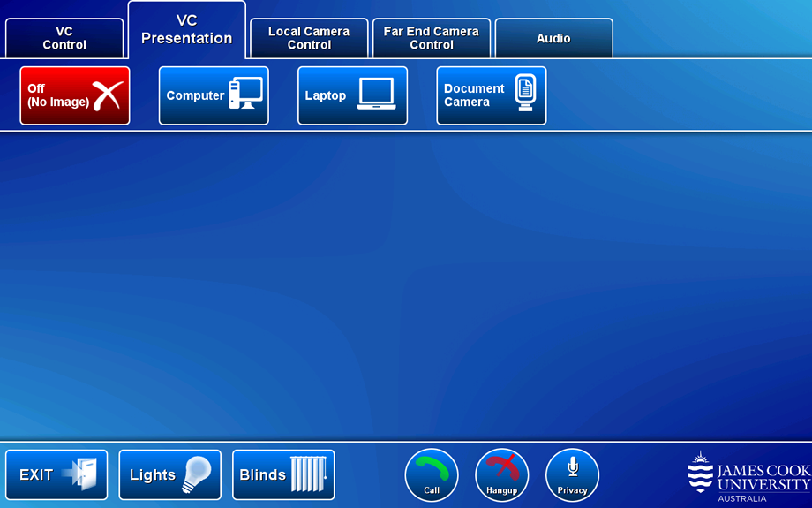This screenshot has height=508, width=812.
Task: End the call with the Hangup icon
Action: (502, 475)
